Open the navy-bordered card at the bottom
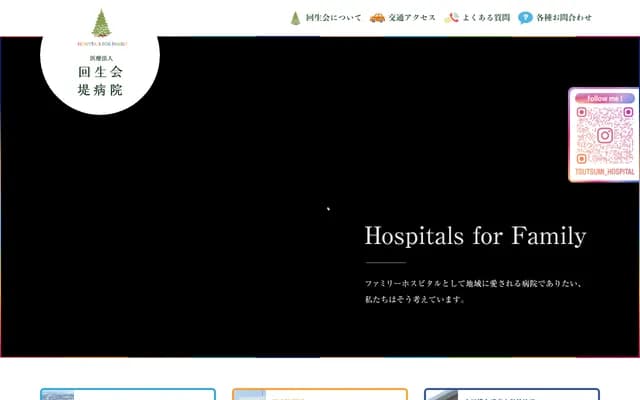Screen dimensions: 640x400 pyautogui.click(x=512, y=394)
